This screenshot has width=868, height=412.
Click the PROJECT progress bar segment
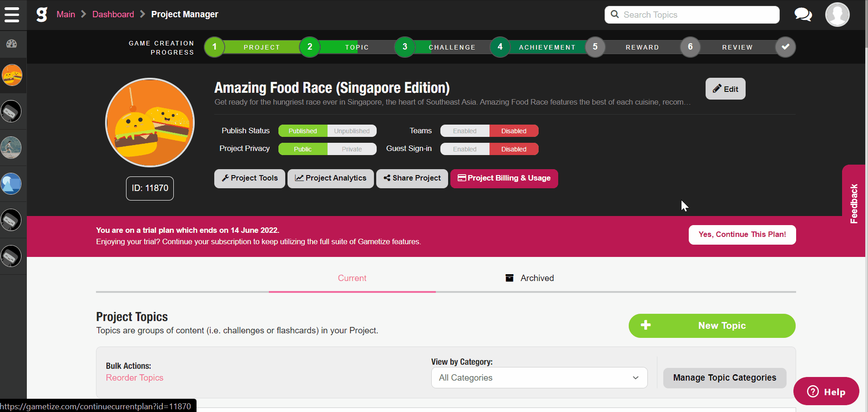(x=262, y=47)
